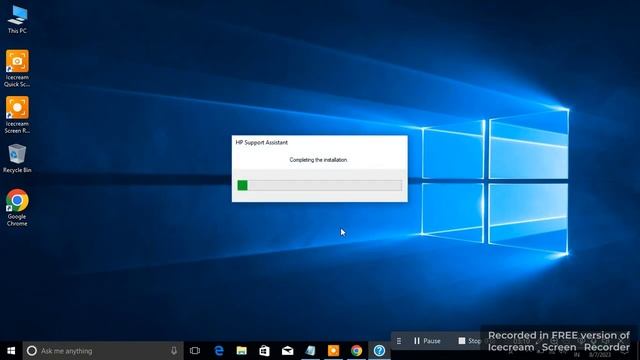Viewport: 640px width, 360px height.
Task: Open the Windows Store taskbar icon
Action: pos(264,351)
